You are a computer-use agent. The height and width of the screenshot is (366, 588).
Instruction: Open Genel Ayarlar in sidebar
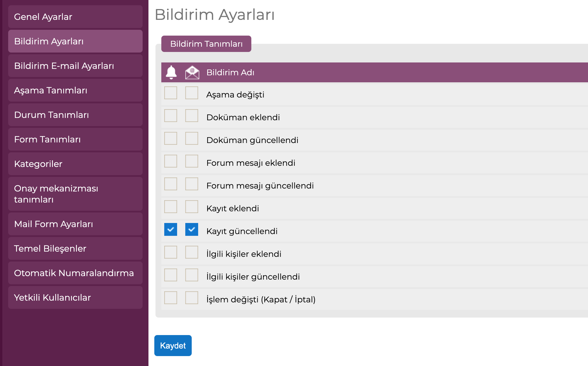75,17
